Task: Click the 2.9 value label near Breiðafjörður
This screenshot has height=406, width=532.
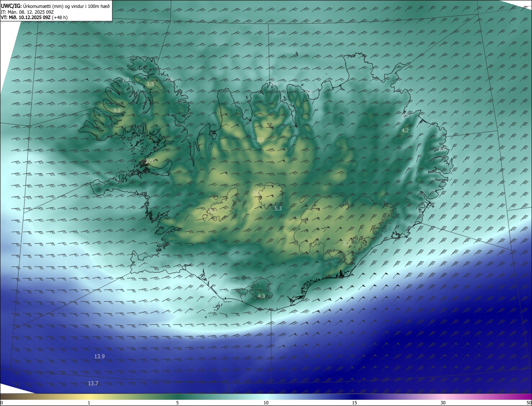Action: 149,161
